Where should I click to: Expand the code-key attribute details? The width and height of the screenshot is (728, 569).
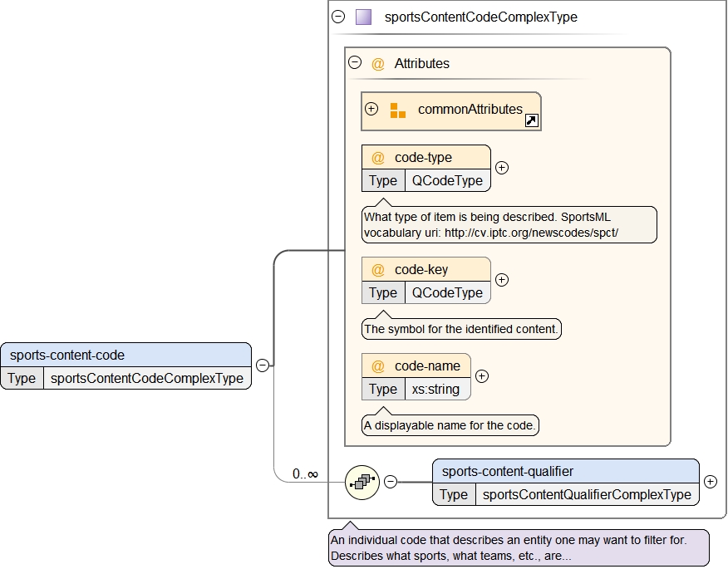(x=501, y=280)
